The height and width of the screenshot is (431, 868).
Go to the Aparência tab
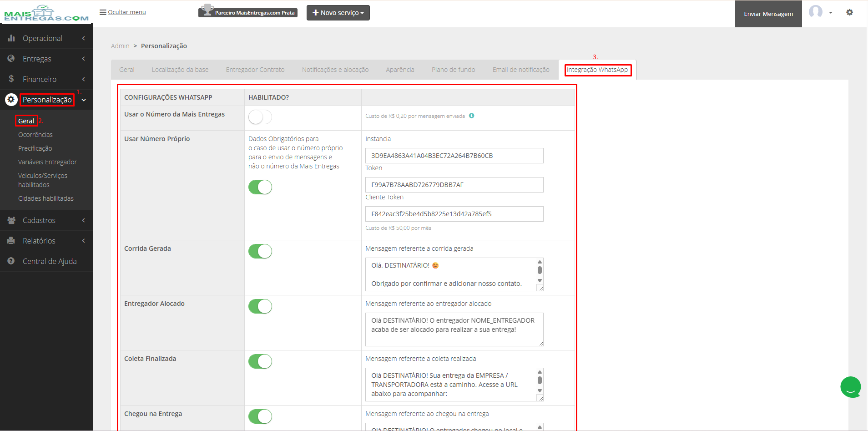tap(400, 70)
